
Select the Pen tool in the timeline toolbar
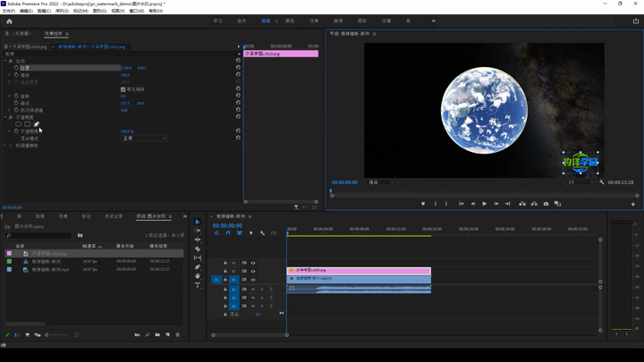click(198, 267)
